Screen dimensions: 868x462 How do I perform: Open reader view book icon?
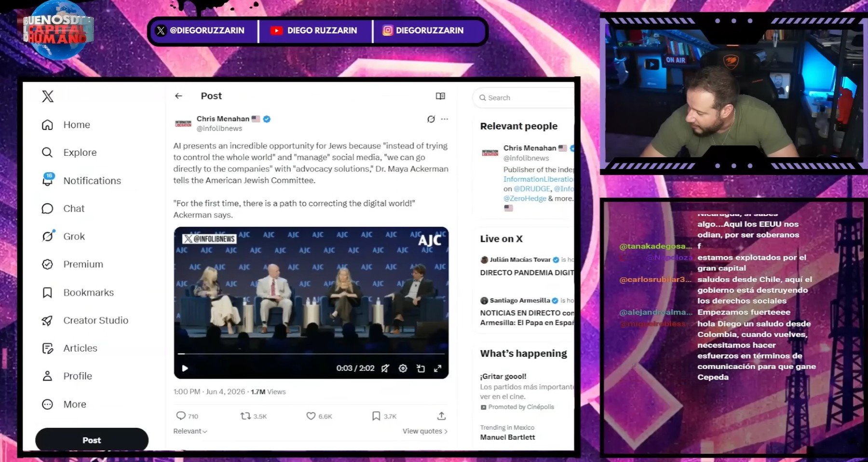(440, 96)
